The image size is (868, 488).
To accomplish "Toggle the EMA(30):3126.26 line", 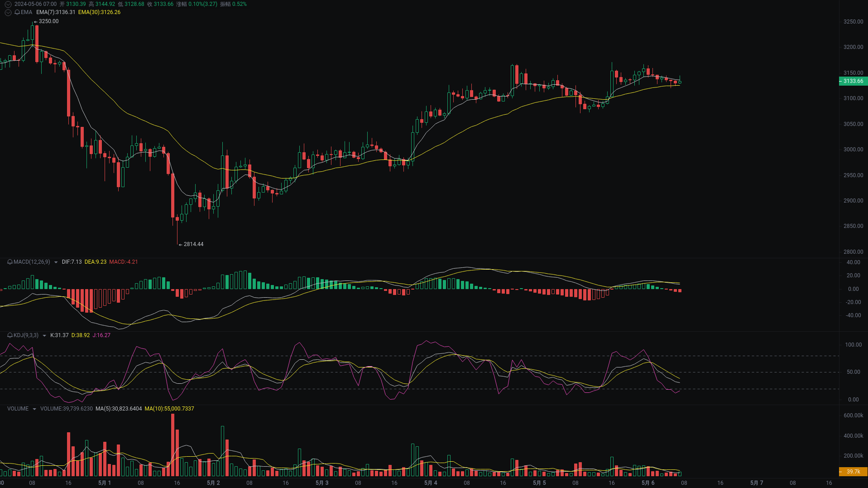I will coord(99,13).
